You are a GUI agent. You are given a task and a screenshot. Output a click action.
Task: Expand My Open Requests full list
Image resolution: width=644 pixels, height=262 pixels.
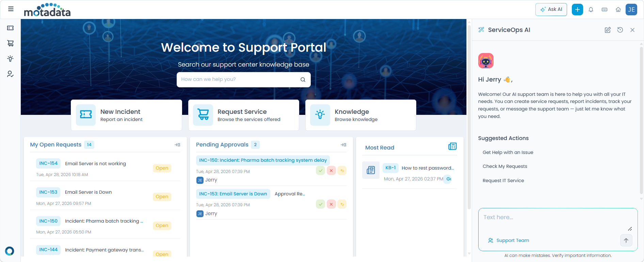tap(177, 145)
